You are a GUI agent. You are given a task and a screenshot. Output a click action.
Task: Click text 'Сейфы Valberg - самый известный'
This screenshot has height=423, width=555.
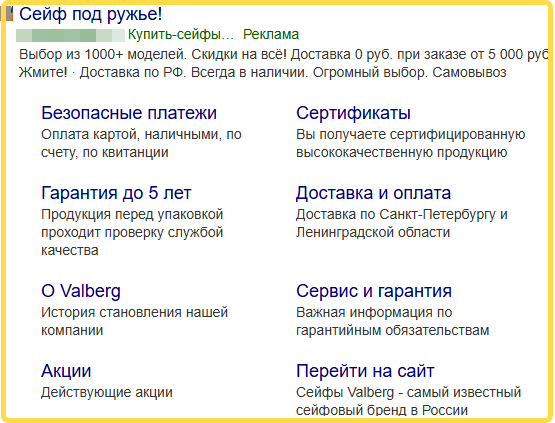point(408,392)
